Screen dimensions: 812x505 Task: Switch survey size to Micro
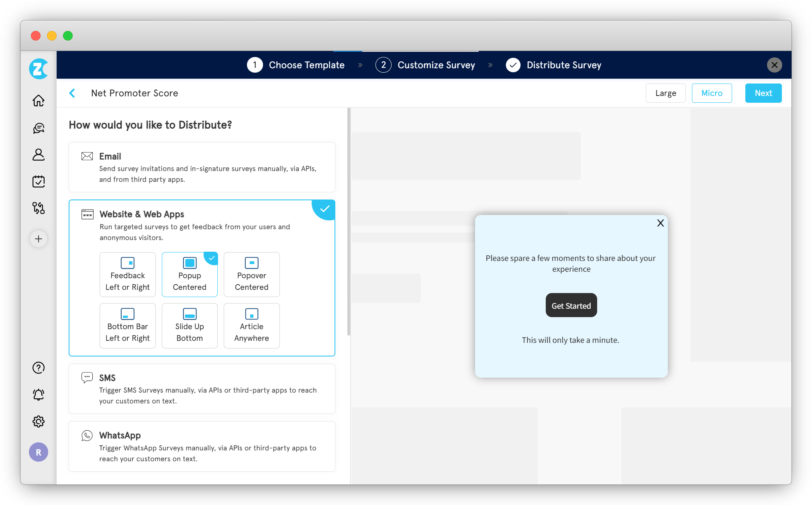[x=712, y=93]
